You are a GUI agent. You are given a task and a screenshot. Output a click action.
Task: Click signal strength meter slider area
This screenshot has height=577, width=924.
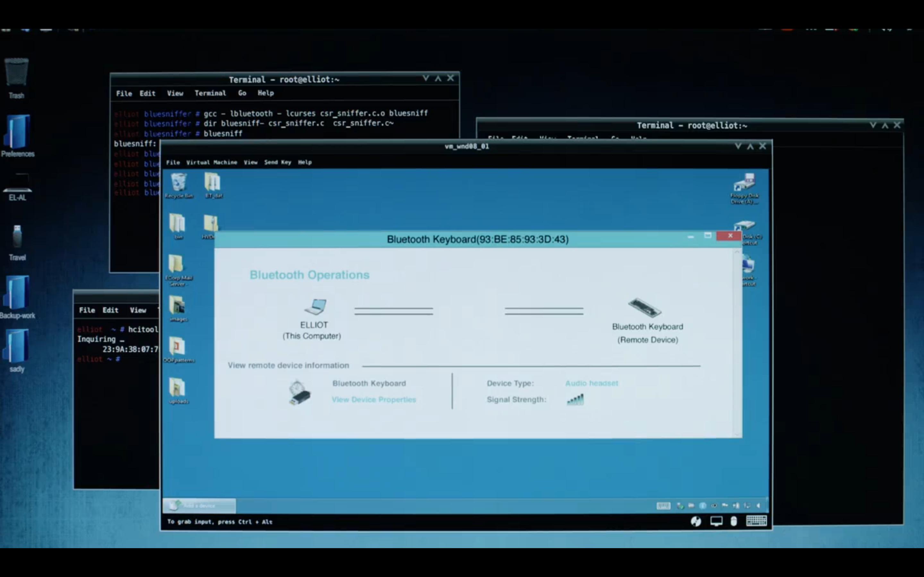tap(575, 399)
